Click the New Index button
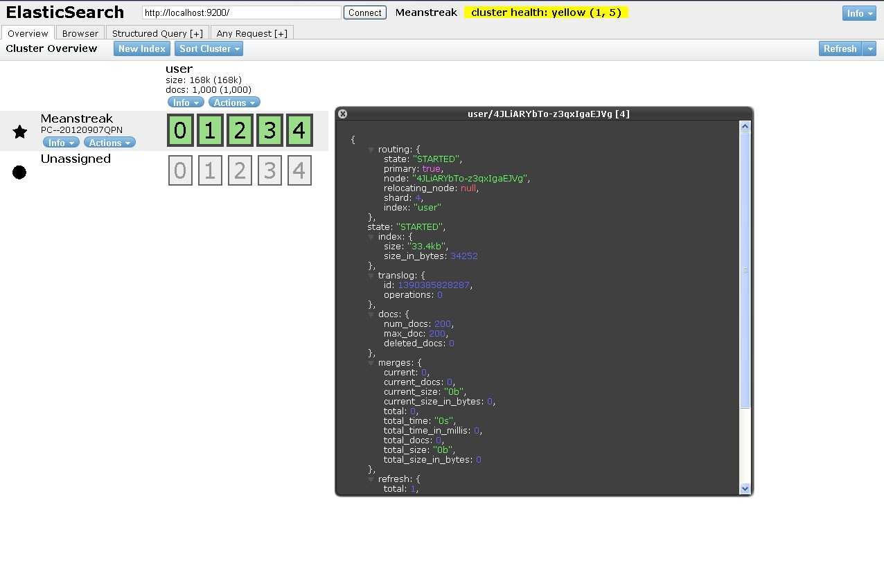Image resolution: width=884 pixels, height=588 pixels. pos(142,48)
